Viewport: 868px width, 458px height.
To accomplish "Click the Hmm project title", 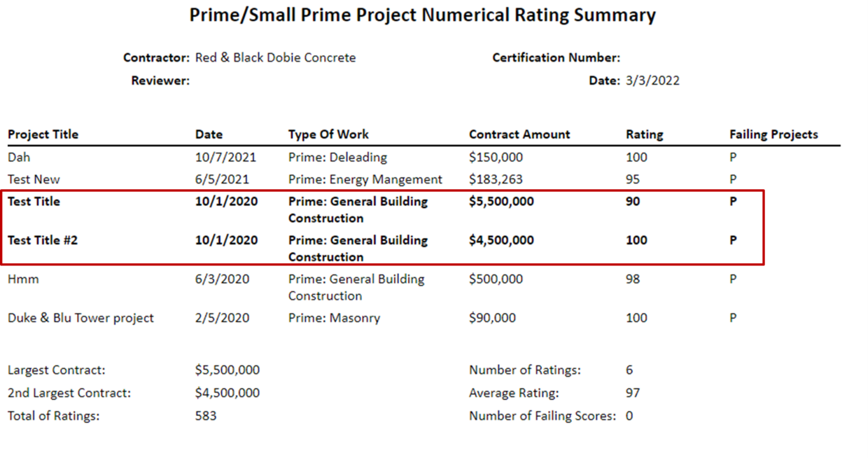I will [23, 279].
